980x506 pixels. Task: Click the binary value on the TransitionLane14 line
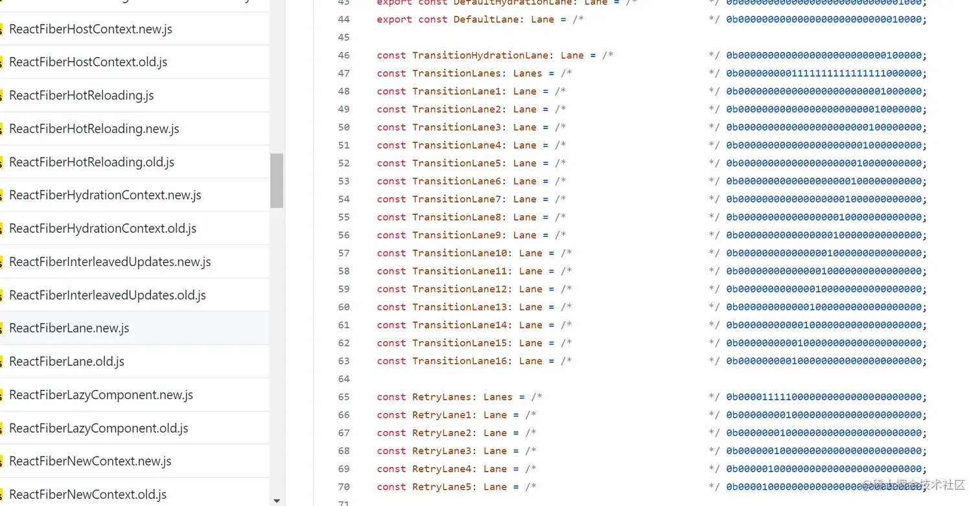pyautogui.click(x=824, y=325)
